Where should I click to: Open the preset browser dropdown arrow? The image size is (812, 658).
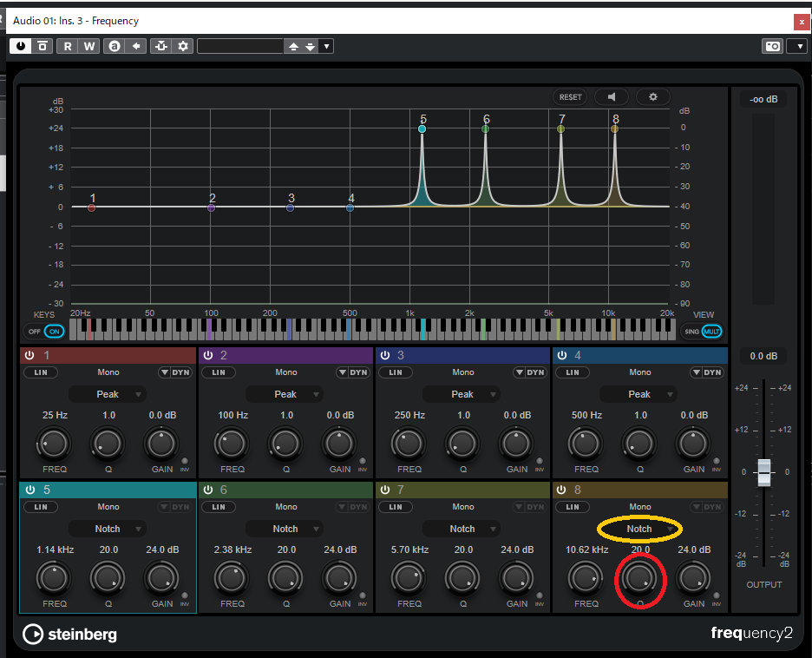pos(326,47)
